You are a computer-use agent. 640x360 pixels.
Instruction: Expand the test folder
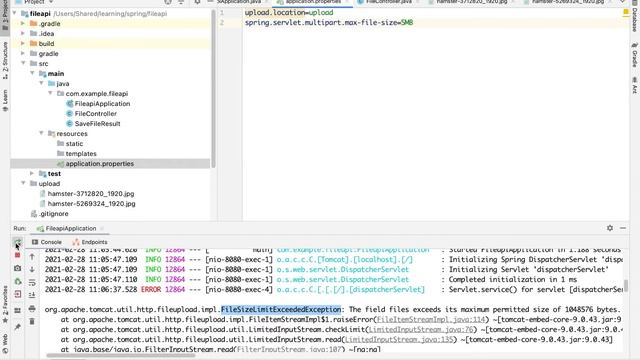(32, 173)
